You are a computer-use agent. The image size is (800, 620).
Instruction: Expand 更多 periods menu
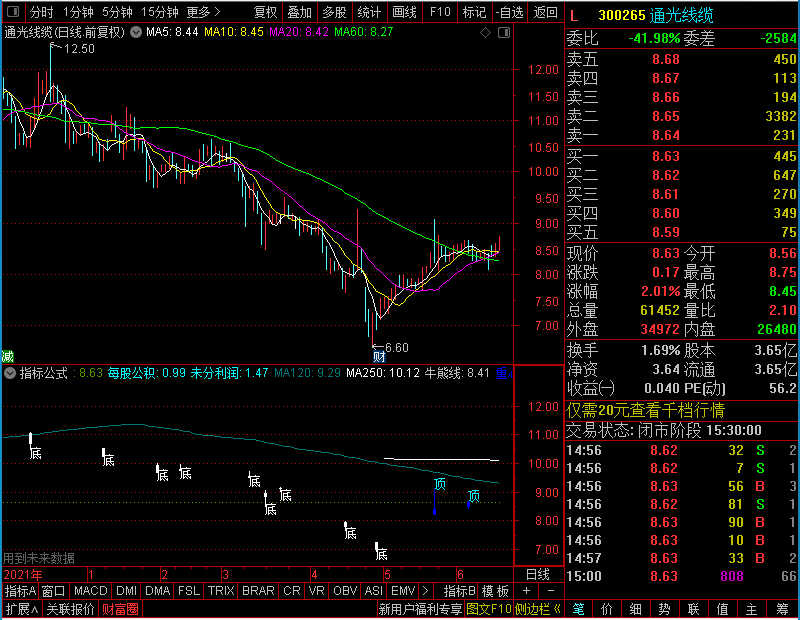point(204,12)
